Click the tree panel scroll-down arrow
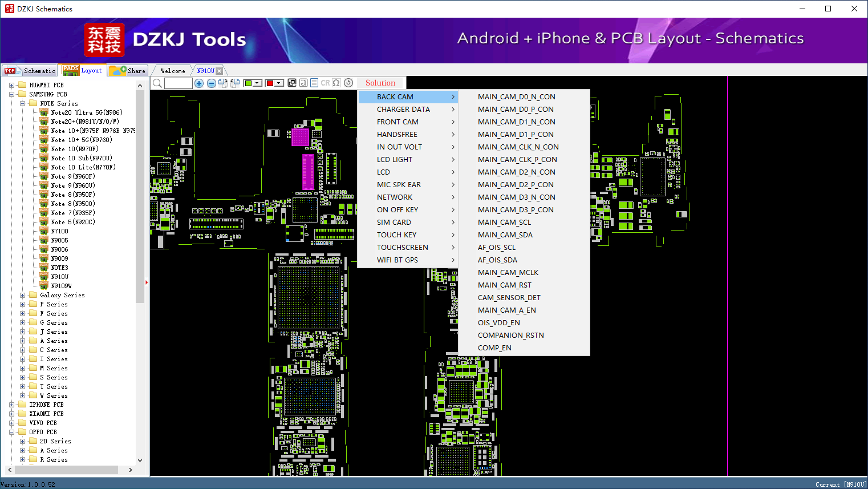This screenshot has height=489, width=868. pos(140,460)
